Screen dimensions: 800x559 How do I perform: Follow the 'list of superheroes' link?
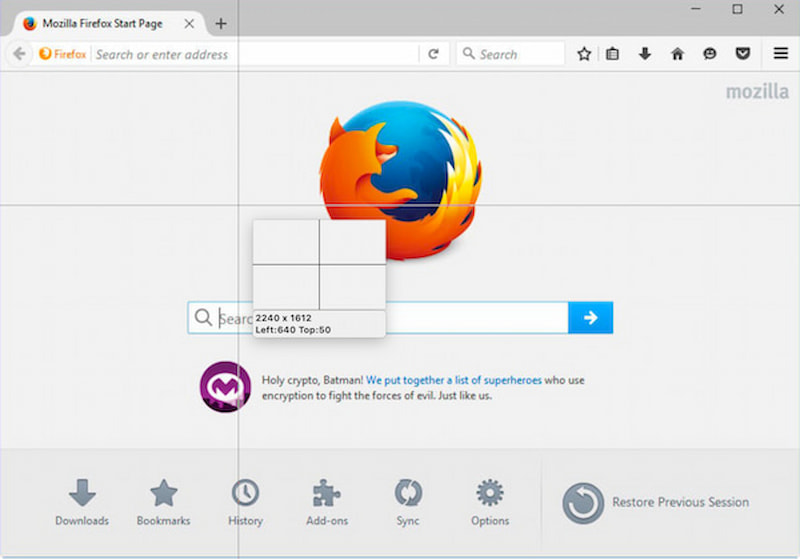pyautogui.click(x=453, y=380)
